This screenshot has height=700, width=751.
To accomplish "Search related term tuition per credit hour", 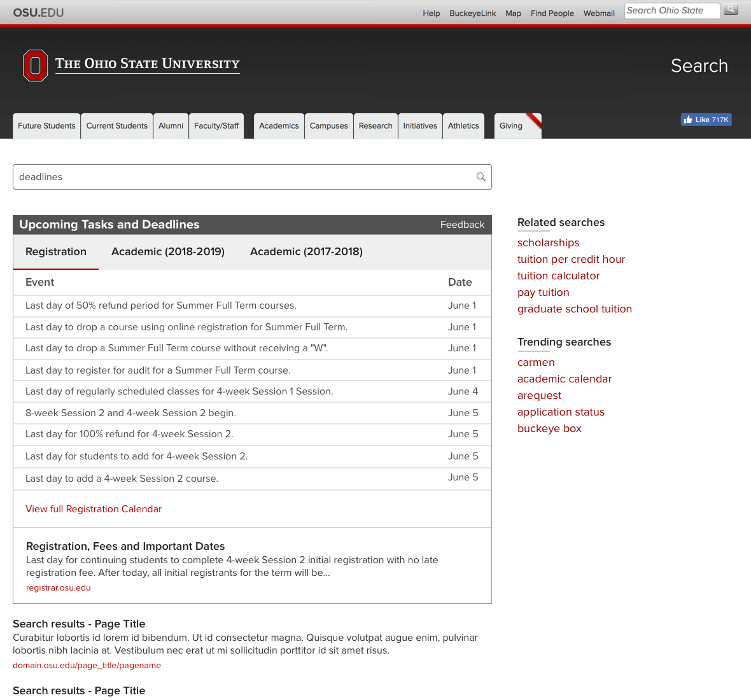I will [572, 260].
